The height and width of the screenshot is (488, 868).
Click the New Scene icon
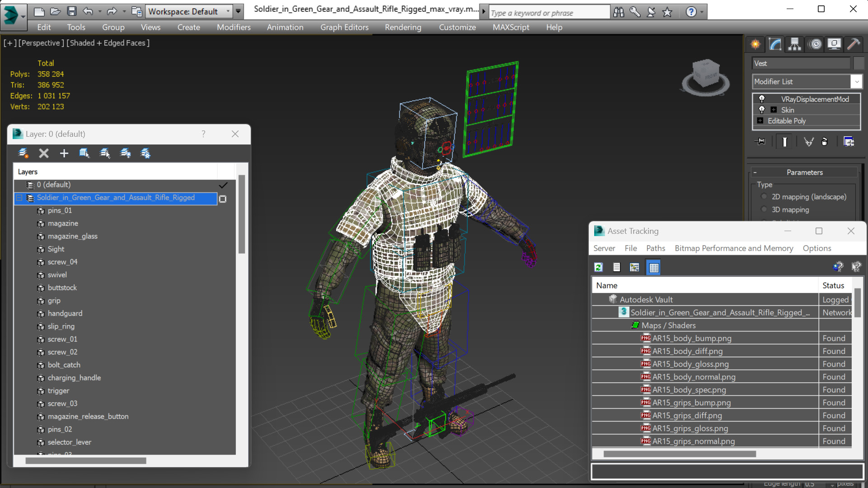39,11
